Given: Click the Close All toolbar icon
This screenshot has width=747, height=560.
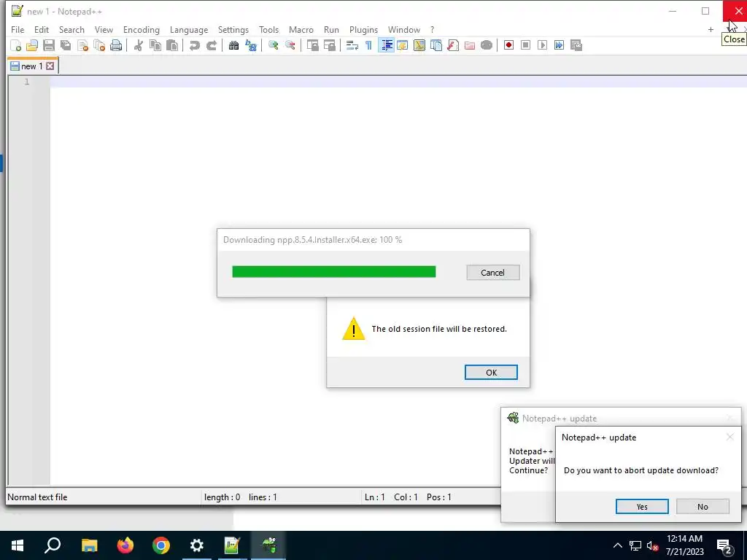Looking at the screenshot, I should click(x=99, y=45).
